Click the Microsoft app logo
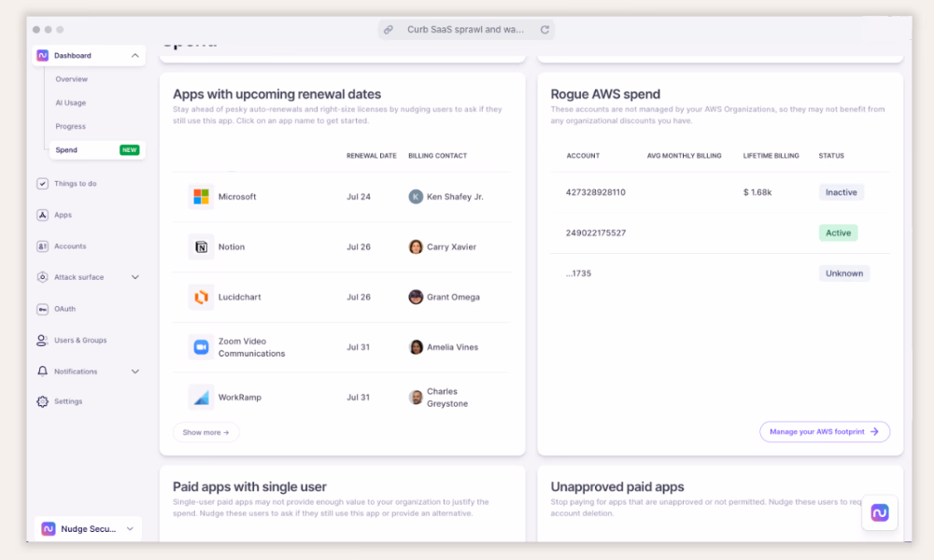 [201, 197]
